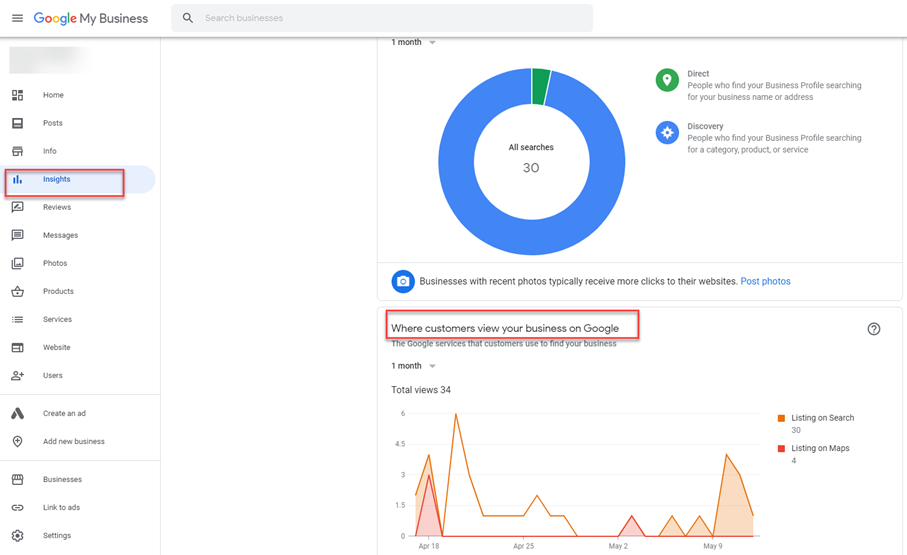Screen dimensions: 907x555
Task: Click the Listing on Maps legend label
Action: click(x=820, y=449)
